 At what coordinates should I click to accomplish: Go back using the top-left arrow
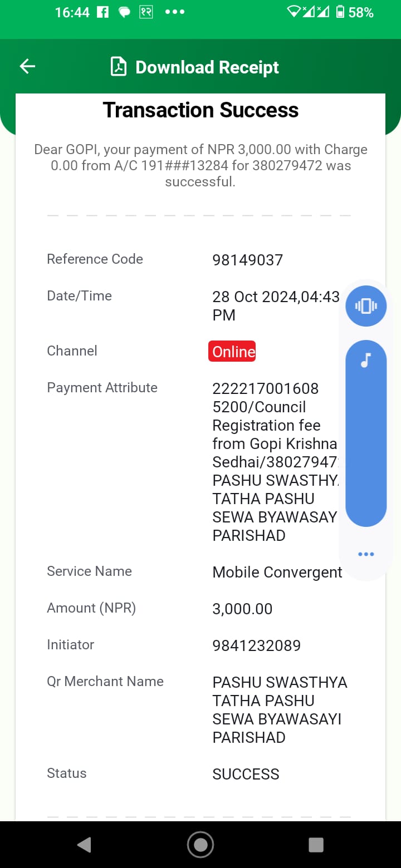tap(27, 67)
